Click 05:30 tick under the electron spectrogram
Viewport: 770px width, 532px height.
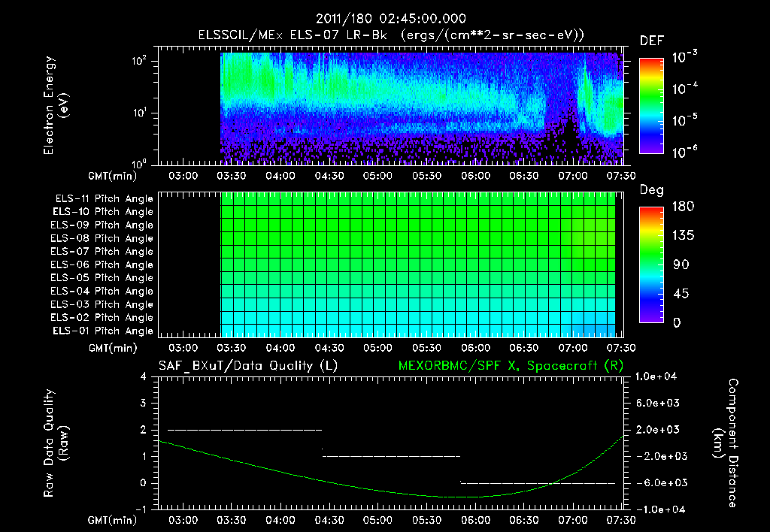pyautogui.click(x=426, y=176)
